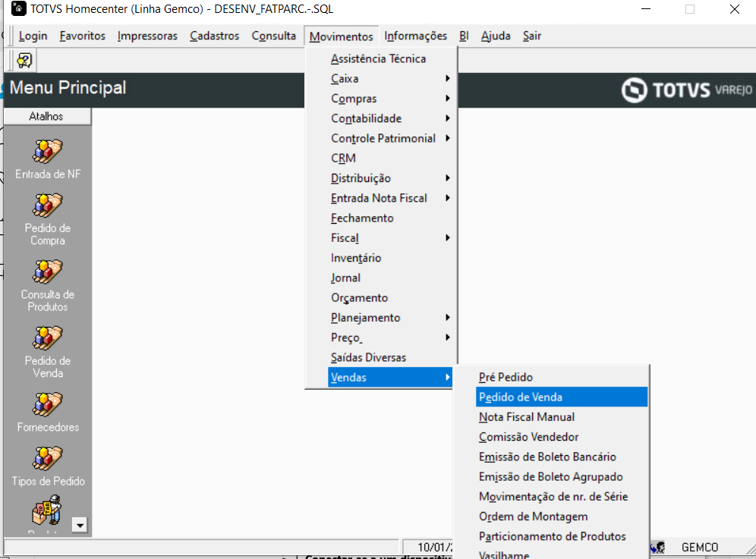The height and width of the screenshot is (559, 756).
Task: Click the status bar icon beside GEMCO
Action: tap(657, 548)
